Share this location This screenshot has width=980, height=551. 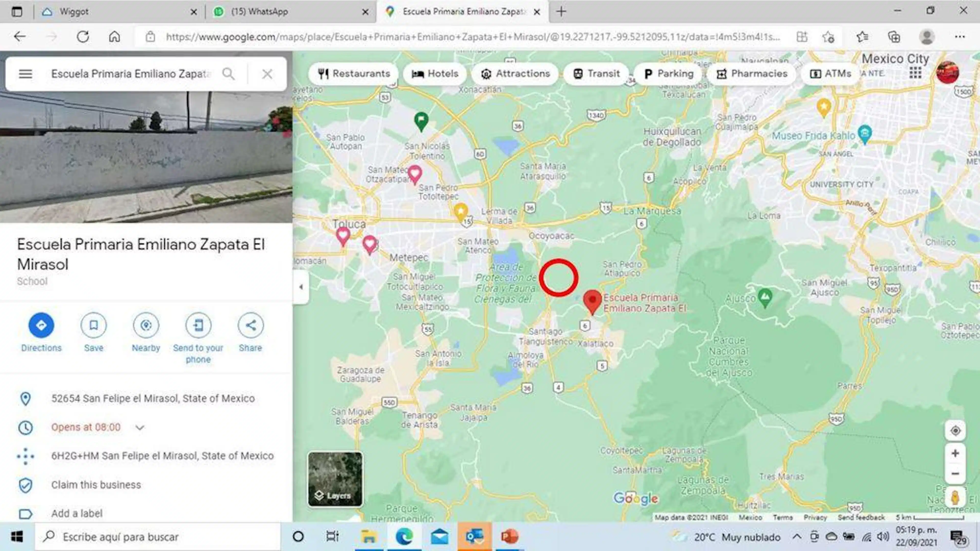250,333
